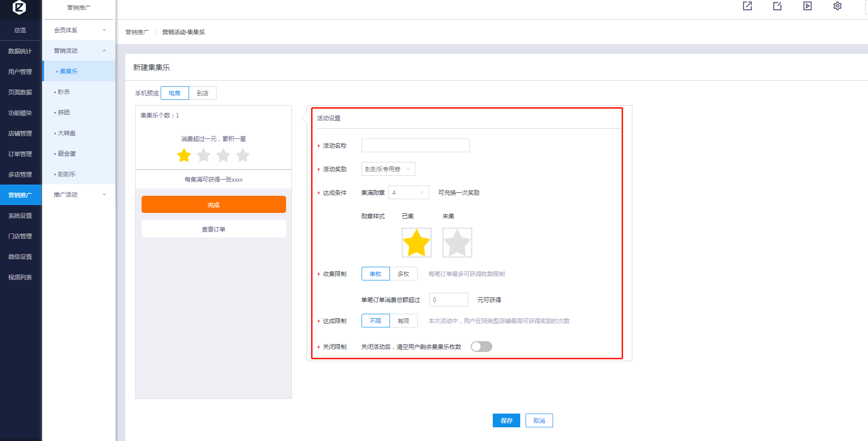Click the edit pencil icon in top bar
This screenshot has width=868, height=441.
click(777, 6)
